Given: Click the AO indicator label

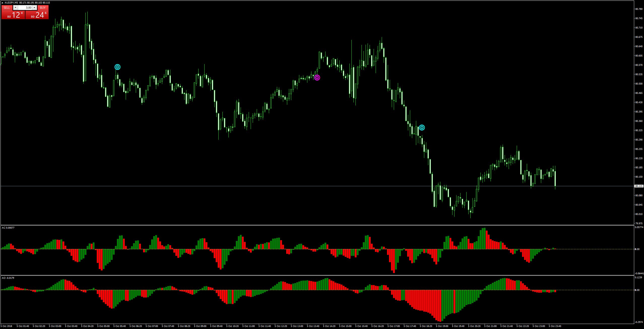Looking at the screenshot, I should (x=8, y=278).
